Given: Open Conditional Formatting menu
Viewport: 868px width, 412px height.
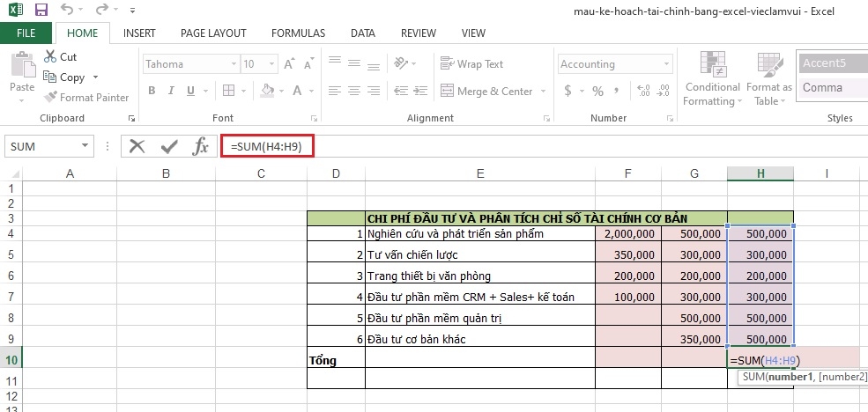Looking at the screenshot, I should click(x=712, y=79).
